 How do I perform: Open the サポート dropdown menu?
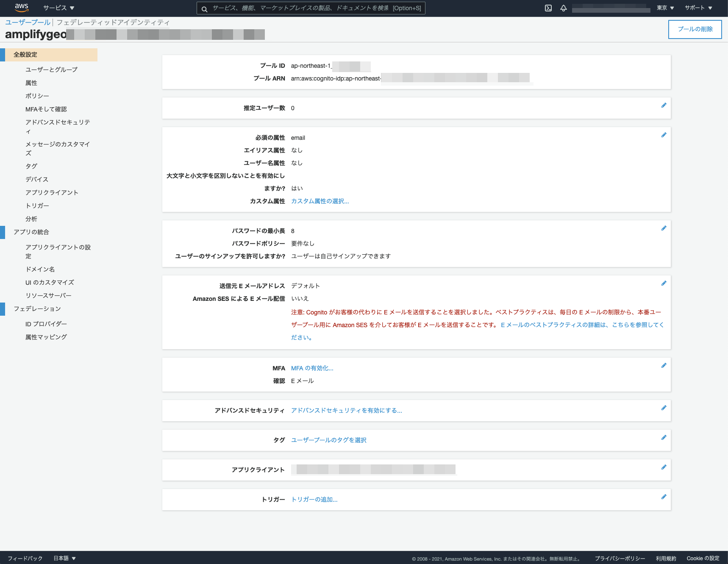(698, 8)
